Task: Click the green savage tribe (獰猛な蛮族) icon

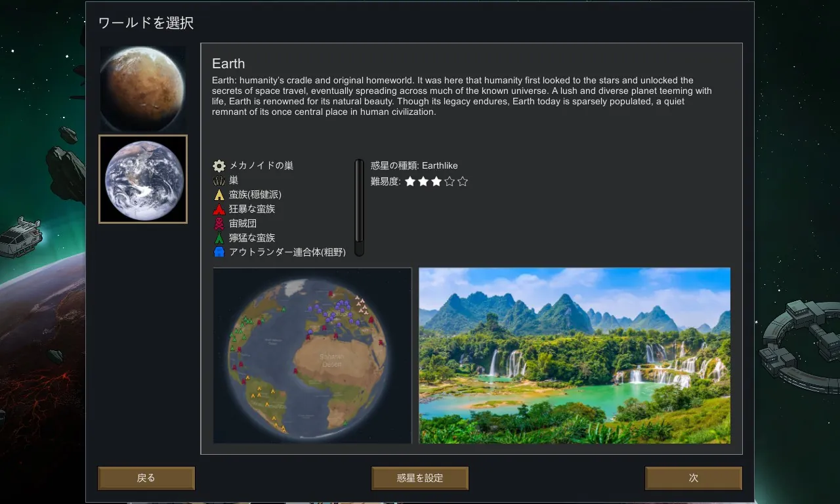Action: click(219, 238)
